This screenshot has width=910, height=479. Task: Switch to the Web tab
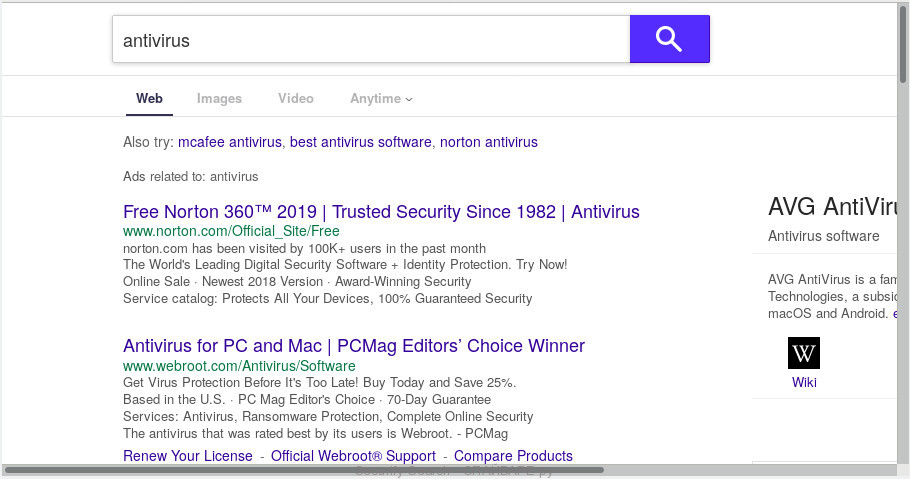click(149, 99)
